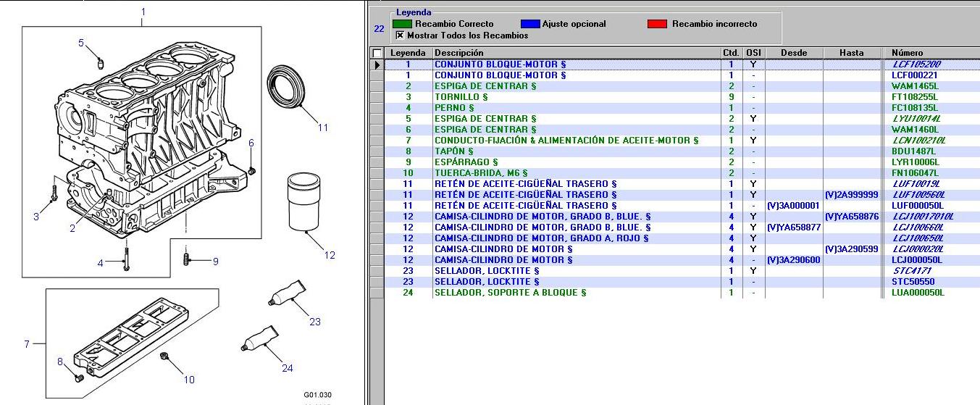This screenshot has width=980, height=405.
Task: Click the red Recambio incorrecto swatch
Action: [x=657, y=24]
